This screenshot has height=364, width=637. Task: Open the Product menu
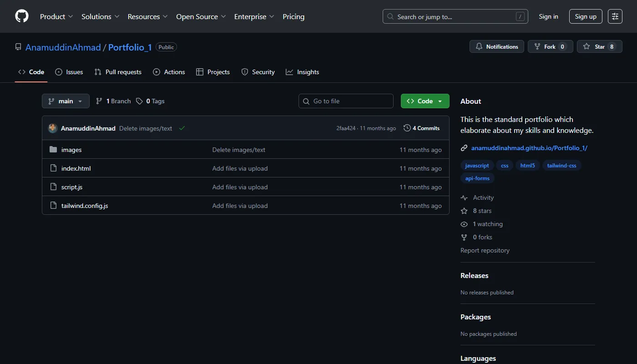56,16
